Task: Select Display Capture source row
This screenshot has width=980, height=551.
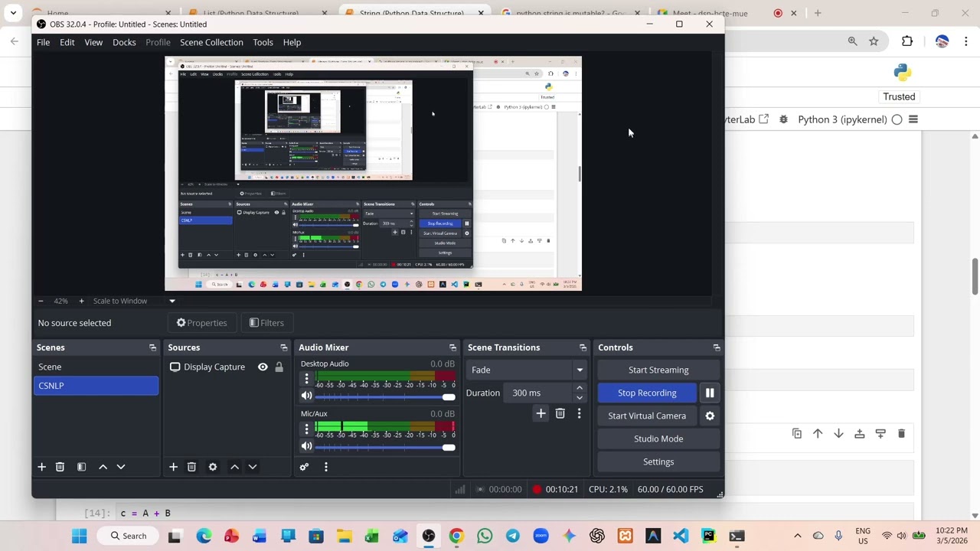Action: (227, 367)
